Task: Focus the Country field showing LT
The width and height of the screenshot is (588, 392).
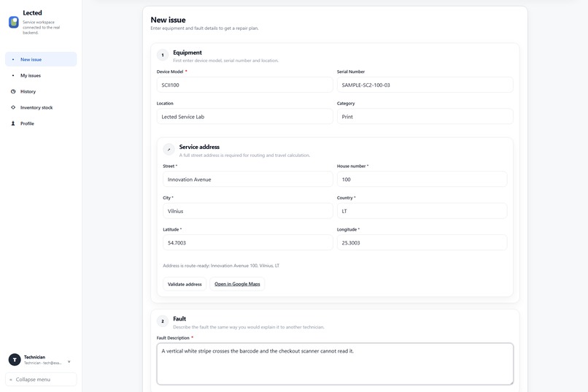Action: point(422,211)
